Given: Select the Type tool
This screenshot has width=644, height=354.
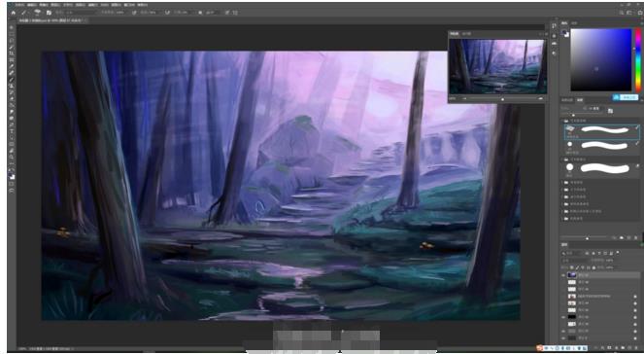Looking at the screenshot, I should [11, 130].
